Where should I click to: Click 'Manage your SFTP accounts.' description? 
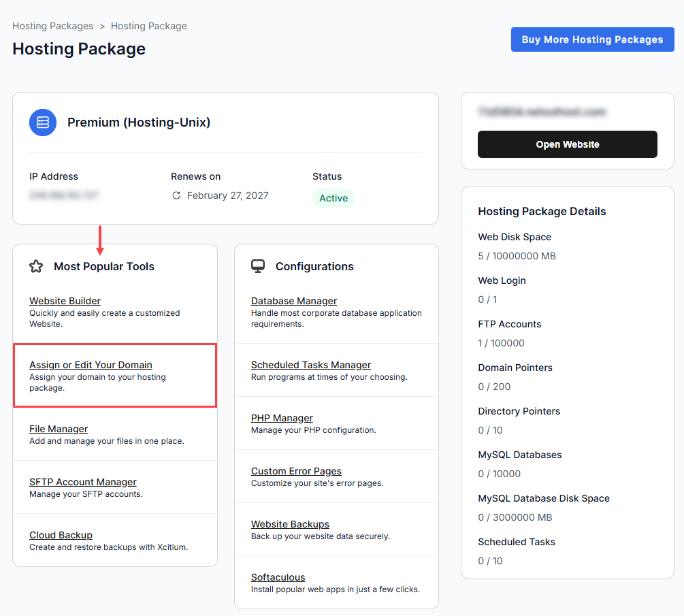pos(86,494)
